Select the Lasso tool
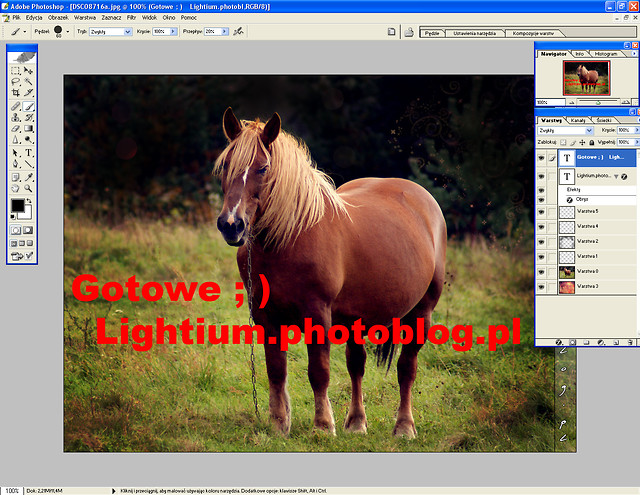The width and height of the screenshot is (640, 495). 16,82
